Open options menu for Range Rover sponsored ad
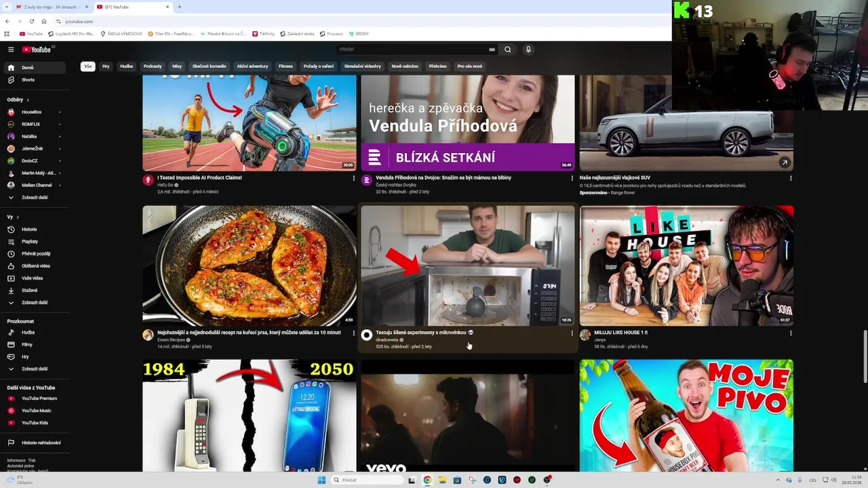 (x=791, y=178)
